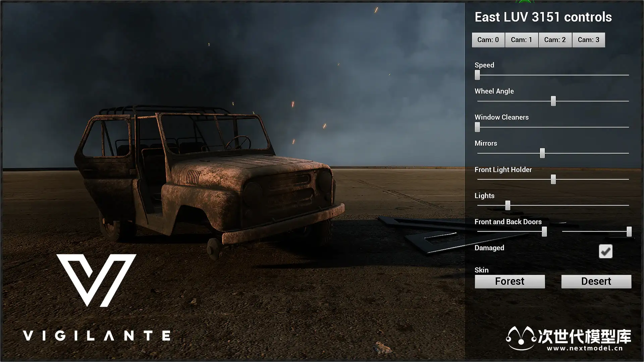Viewport: 644px width, 362px height.
Task: Apply the Desert skin
Action: [x=596, y=282]
